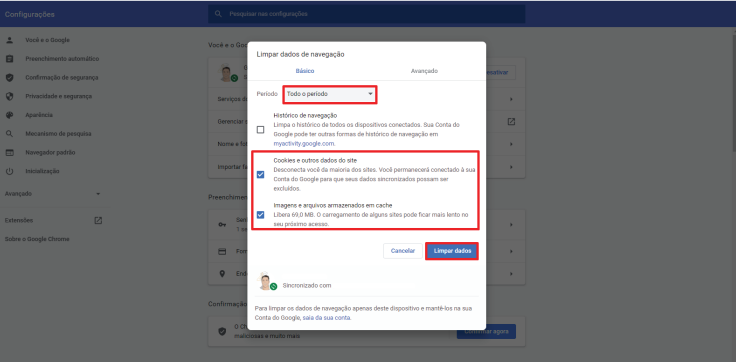The image size is (736, 362).
Task: Open Confirmação de segurança in sidebar
Action: coord(62,77)
